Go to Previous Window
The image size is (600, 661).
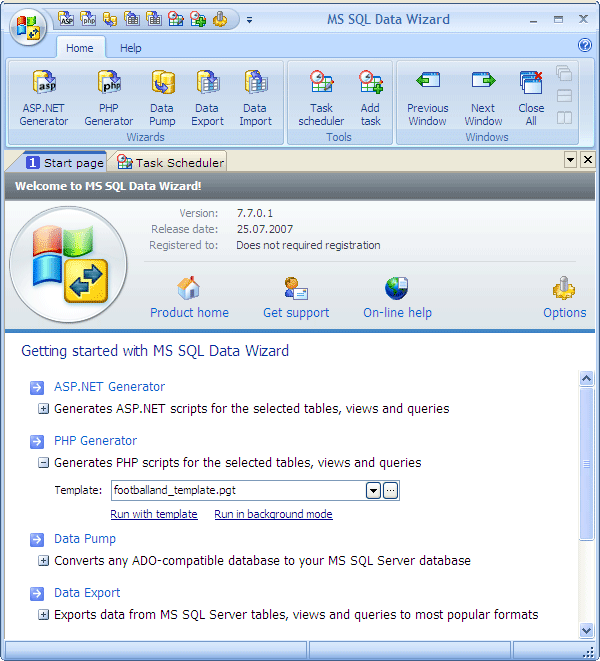click(428, 99)
